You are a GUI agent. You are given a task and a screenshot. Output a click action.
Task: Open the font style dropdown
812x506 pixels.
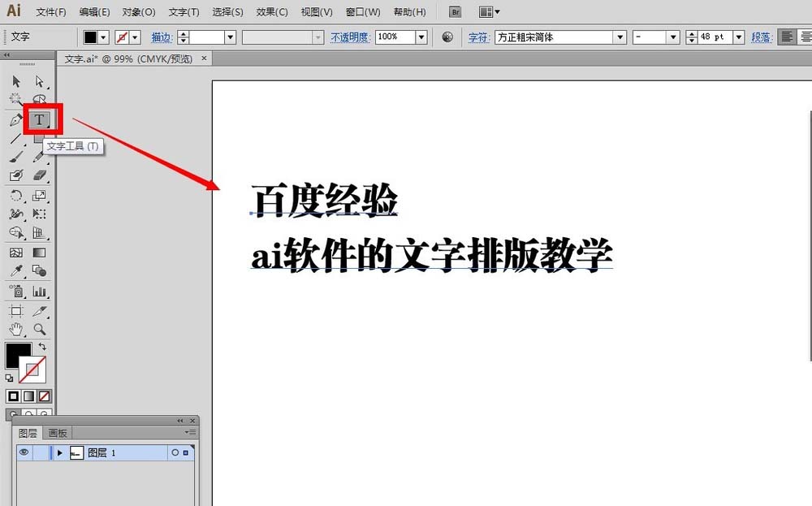tap(673, 37)
